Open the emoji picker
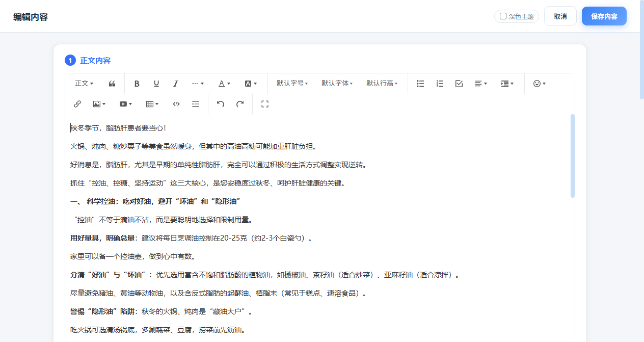Viewport: 644px width, 342px height. 539,84
